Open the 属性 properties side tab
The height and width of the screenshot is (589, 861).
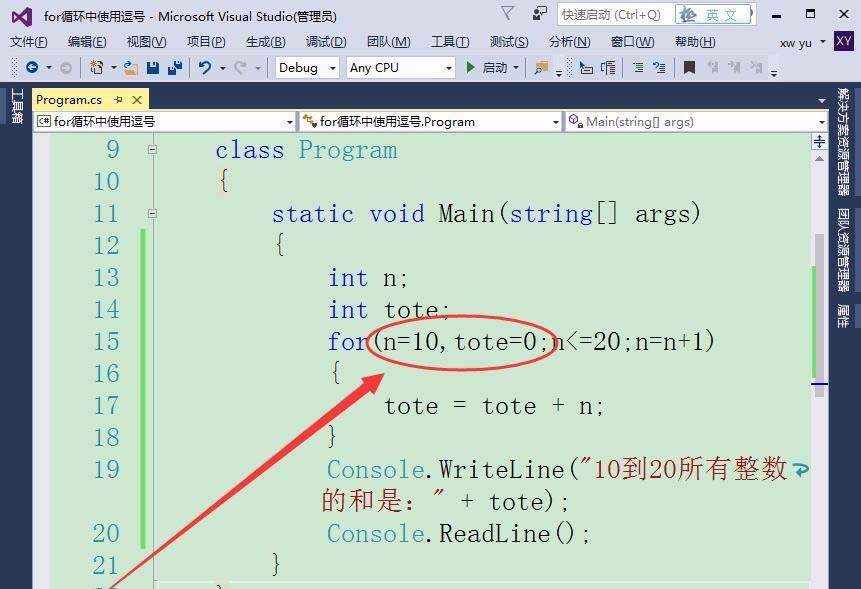[x=843, y=316]
